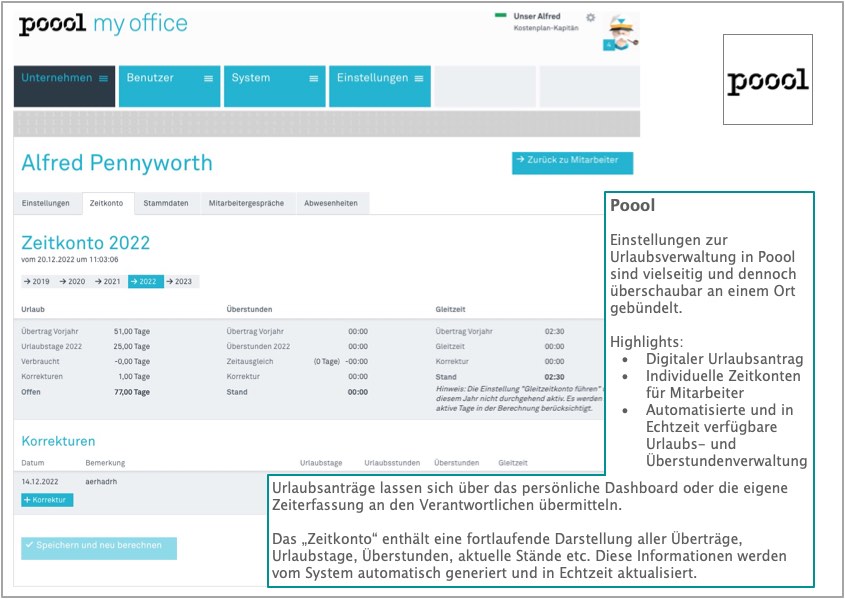This screenshot has height=599, width=845.
Task: Switch to the Stammdaten tab
Action: coord(165,203)
